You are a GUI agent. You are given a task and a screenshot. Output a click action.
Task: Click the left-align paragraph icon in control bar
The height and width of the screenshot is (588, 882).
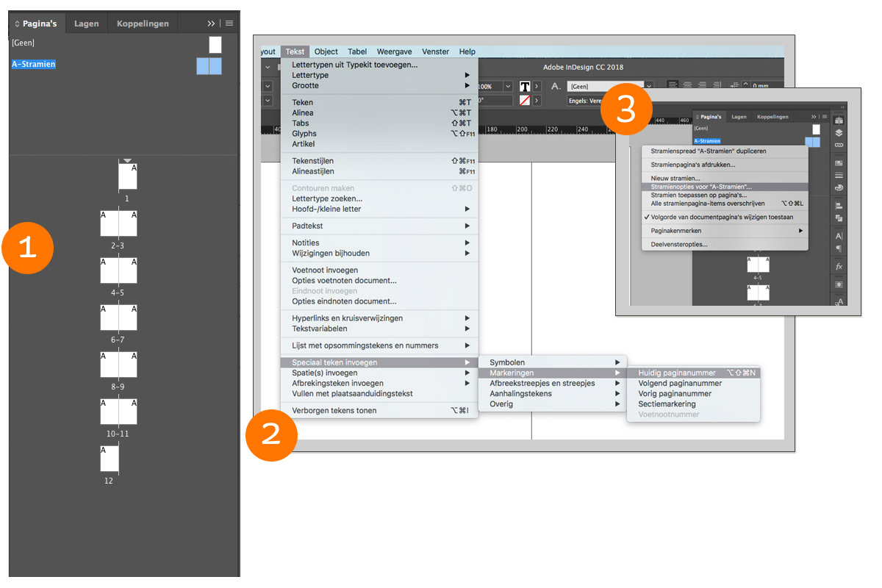pos(673,85)
